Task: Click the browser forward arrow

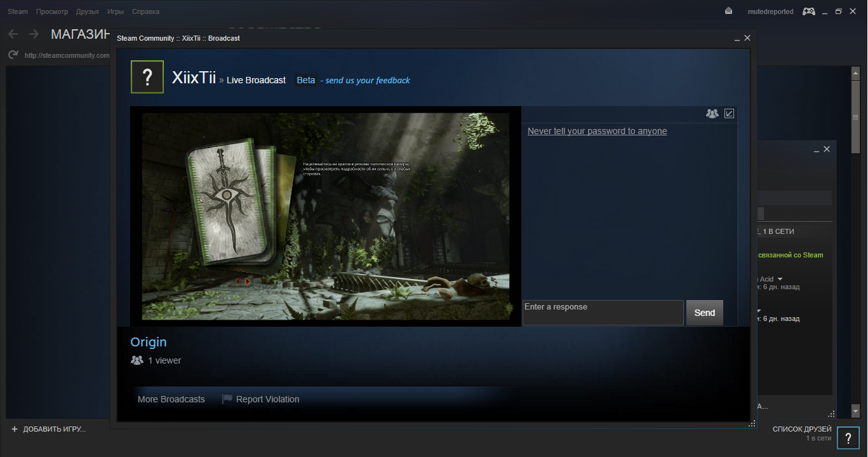Action: coord(34,34)
